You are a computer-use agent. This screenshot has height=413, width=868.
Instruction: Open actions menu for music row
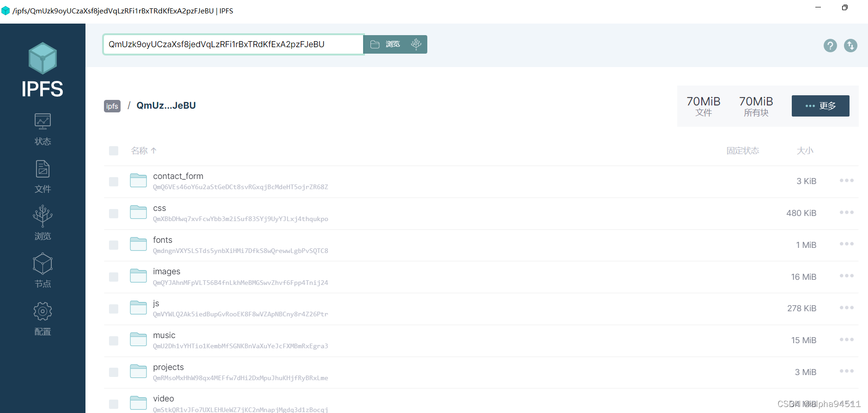(846, 339)
